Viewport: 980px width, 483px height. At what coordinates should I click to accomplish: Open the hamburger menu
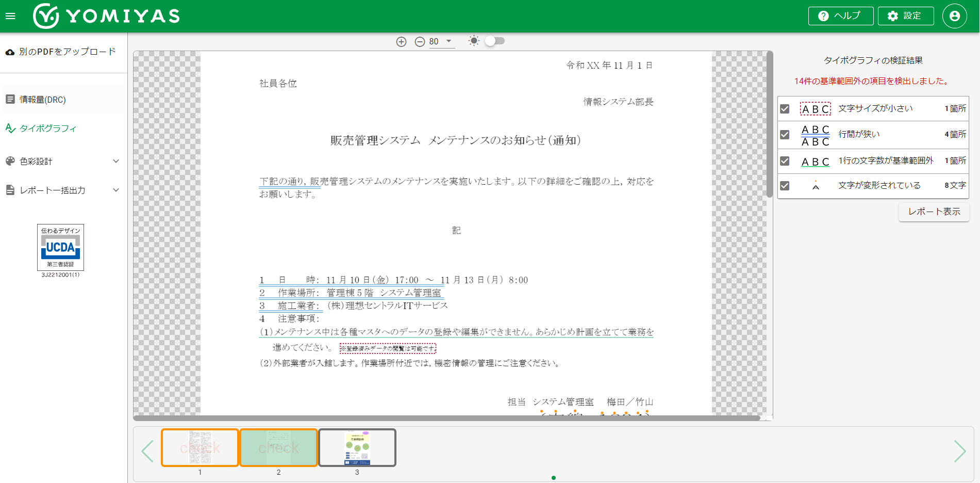(x=10, y=16)
